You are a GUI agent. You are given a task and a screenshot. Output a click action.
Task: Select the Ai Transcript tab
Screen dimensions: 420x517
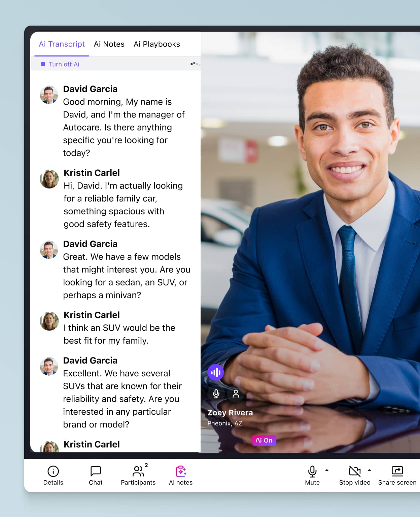click(62, 44)
